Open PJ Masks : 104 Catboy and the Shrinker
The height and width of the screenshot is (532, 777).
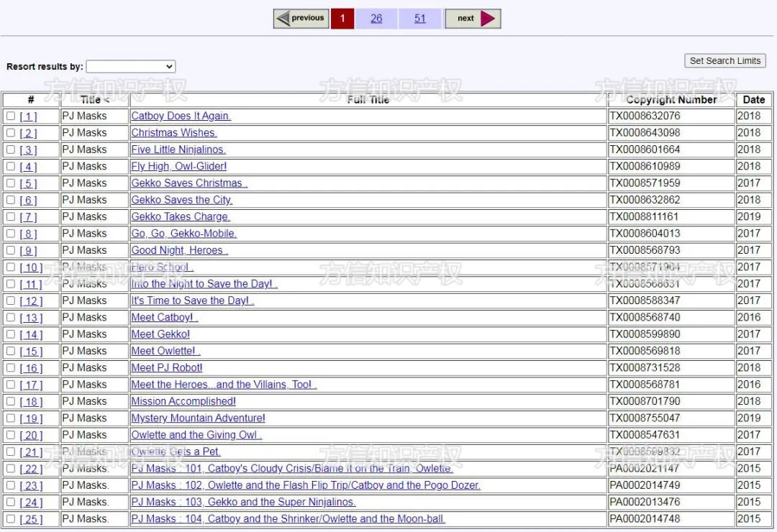(x=288, y=519)
